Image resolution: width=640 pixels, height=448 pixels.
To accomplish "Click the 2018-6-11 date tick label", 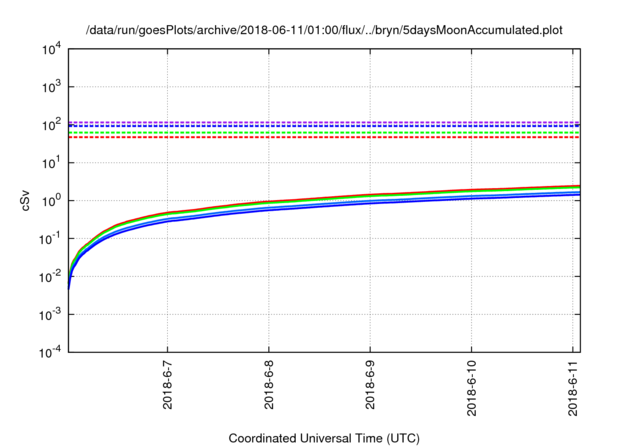I will click(573, 388).
